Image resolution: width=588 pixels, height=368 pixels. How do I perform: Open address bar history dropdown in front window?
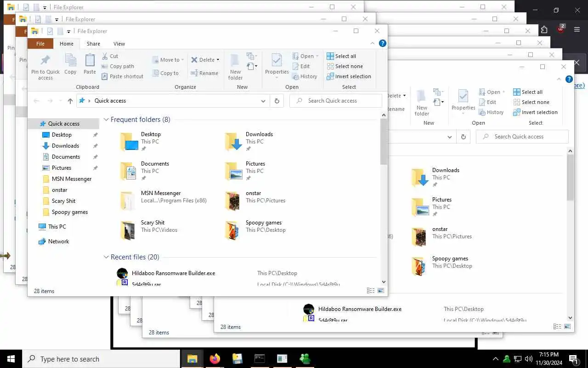263,101
